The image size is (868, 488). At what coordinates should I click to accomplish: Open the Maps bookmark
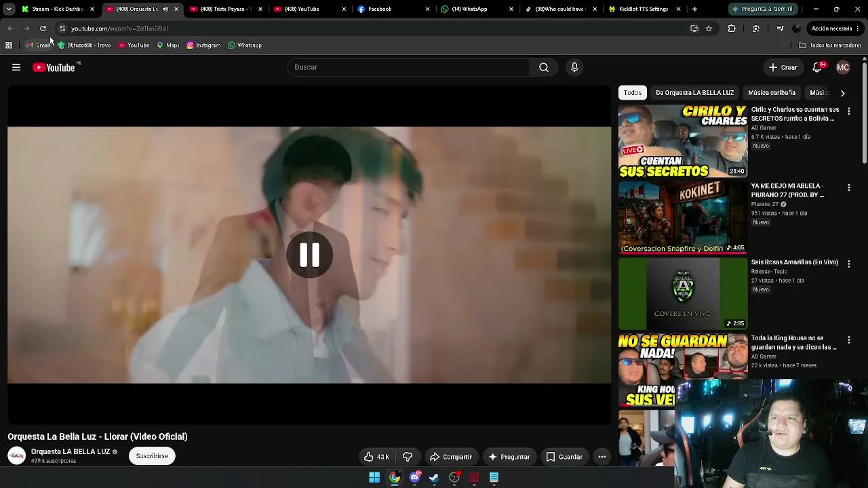point(168,45)
